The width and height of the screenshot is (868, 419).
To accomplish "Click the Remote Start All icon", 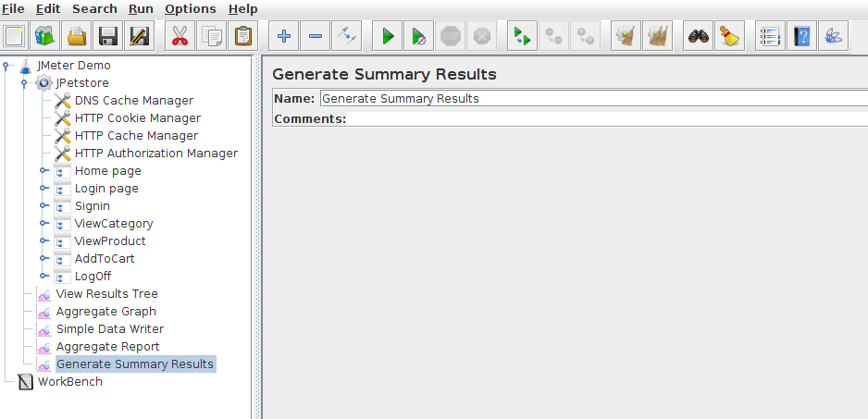I will click(523, 36).
